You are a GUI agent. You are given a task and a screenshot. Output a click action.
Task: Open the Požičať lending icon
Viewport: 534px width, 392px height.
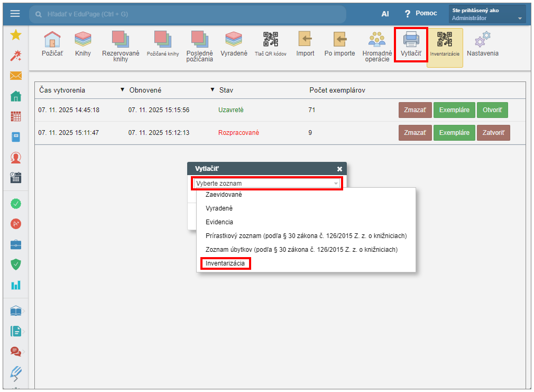[x=52, y=40]
